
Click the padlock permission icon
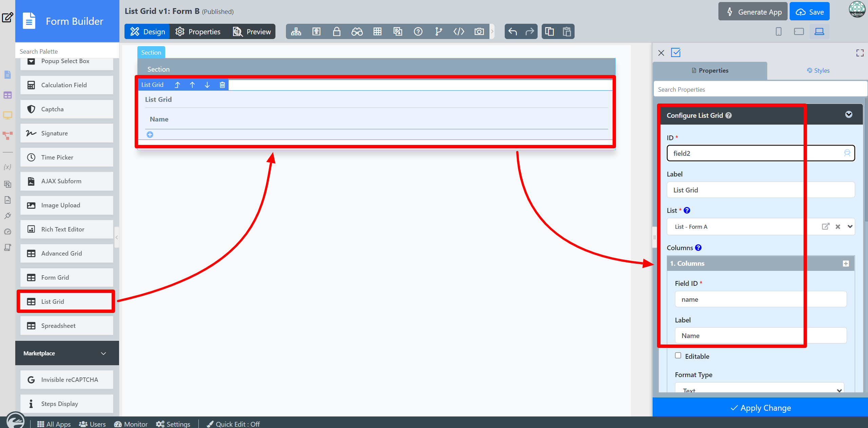336,32
